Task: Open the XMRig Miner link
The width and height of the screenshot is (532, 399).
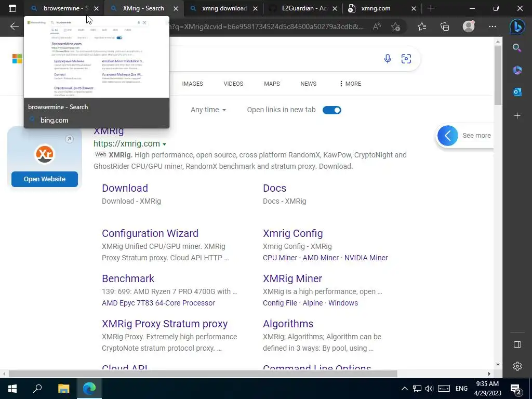Action: tap(292, 278)
